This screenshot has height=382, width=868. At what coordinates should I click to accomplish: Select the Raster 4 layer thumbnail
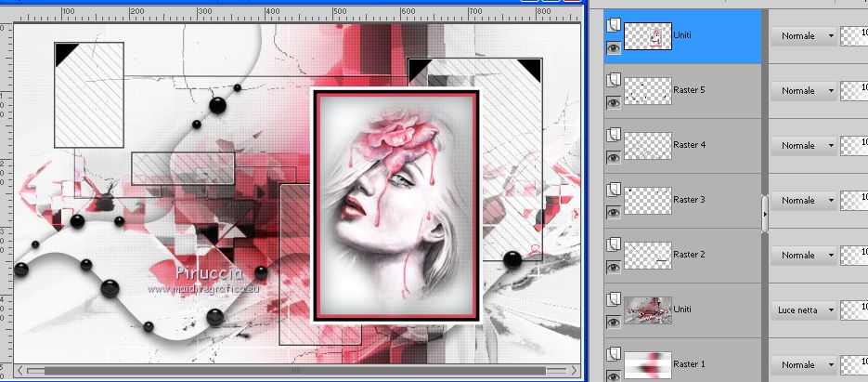coord(648,146)
